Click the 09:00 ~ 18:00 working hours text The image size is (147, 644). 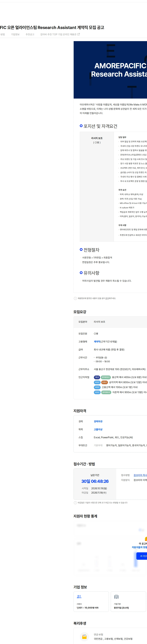[103, 361]
